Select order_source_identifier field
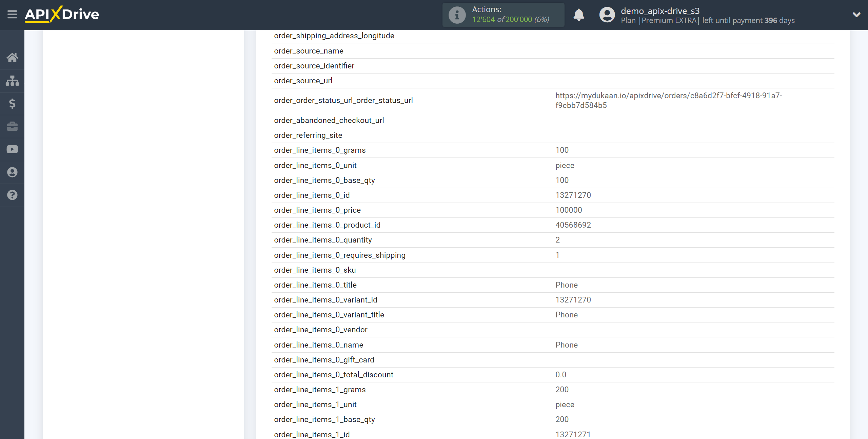Image resolution: width=868 pixels, height=439 pixels. (x=553, y=66)
